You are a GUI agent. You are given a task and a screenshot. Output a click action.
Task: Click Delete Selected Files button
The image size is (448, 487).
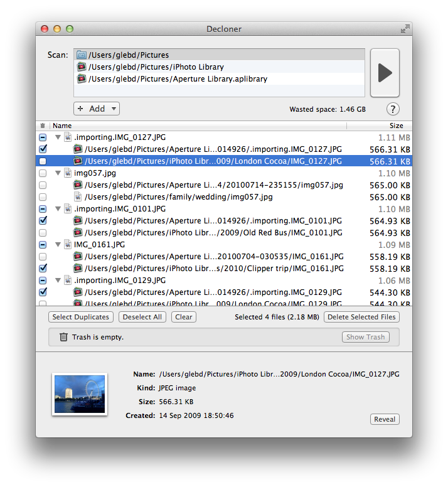coord(361,317)
